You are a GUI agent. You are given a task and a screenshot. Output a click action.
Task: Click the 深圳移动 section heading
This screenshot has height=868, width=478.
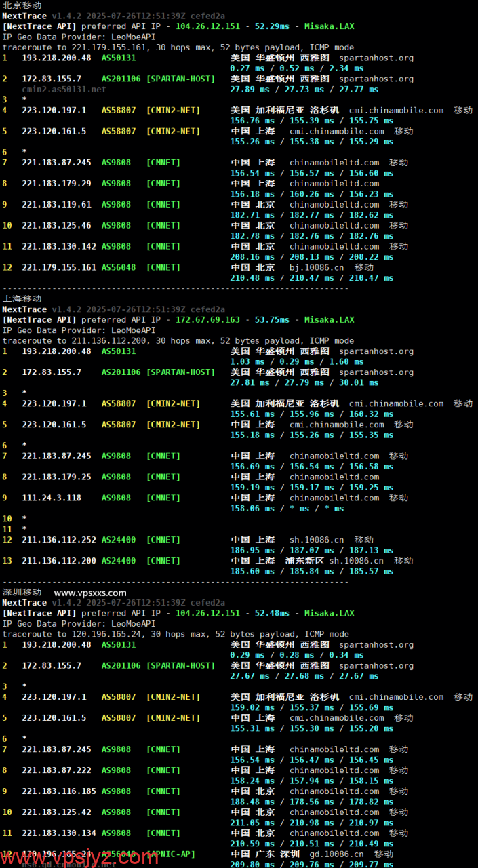coord(22,592)
